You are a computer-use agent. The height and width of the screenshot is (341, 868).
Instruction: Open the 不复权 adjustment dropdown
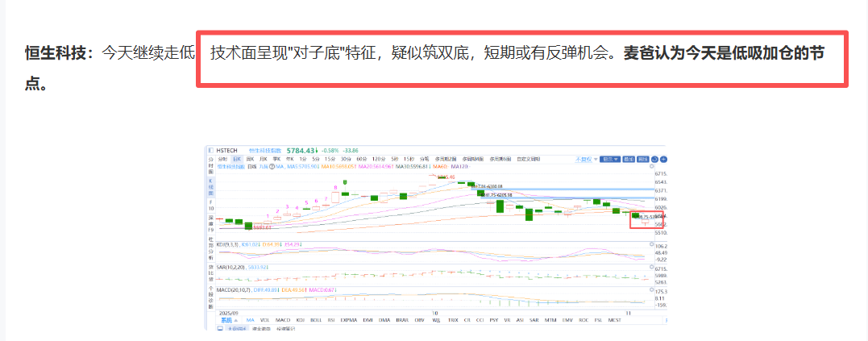point(587,160)
